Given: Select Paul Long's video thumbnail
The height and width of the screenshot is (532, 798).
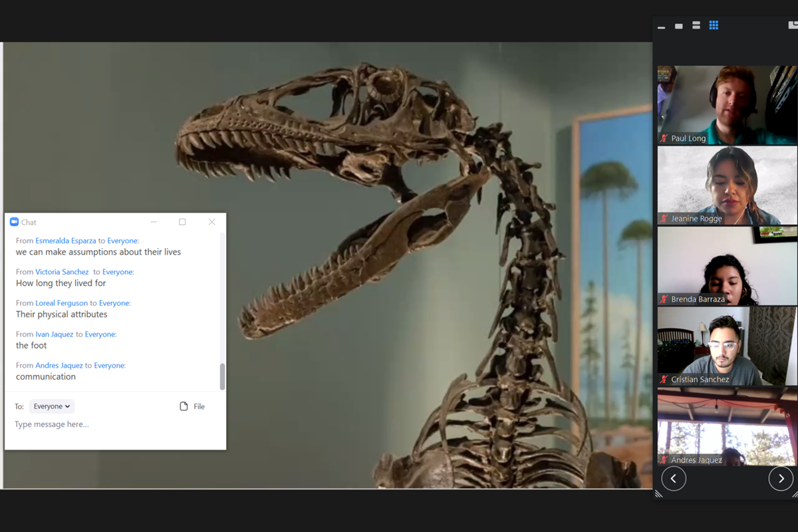Looking at the screenshot, I should tap(727, 105).
